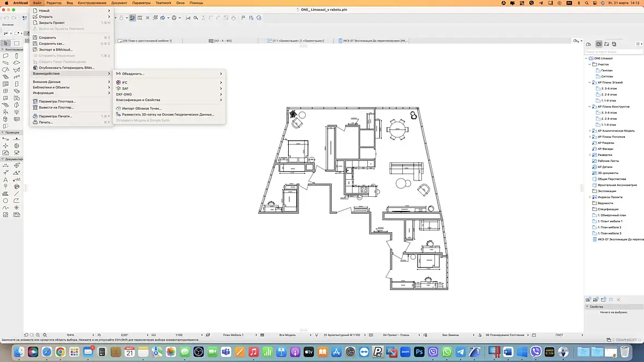
Task: Choose Экспорт в BIMcloud... entry
Action: [x=71, y=50]
